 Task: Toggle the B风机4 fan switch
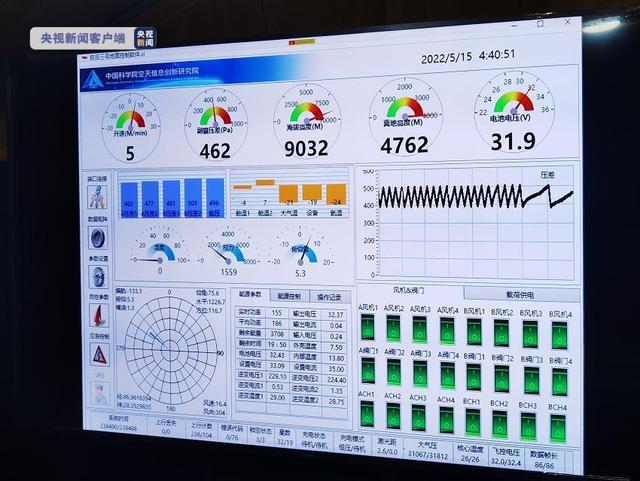[558, 335]
